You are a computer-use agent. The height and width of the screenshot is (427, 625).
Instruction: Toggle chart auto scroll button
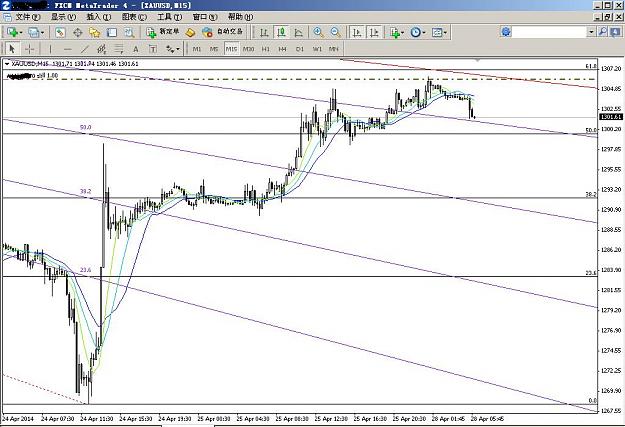[357, 32]
